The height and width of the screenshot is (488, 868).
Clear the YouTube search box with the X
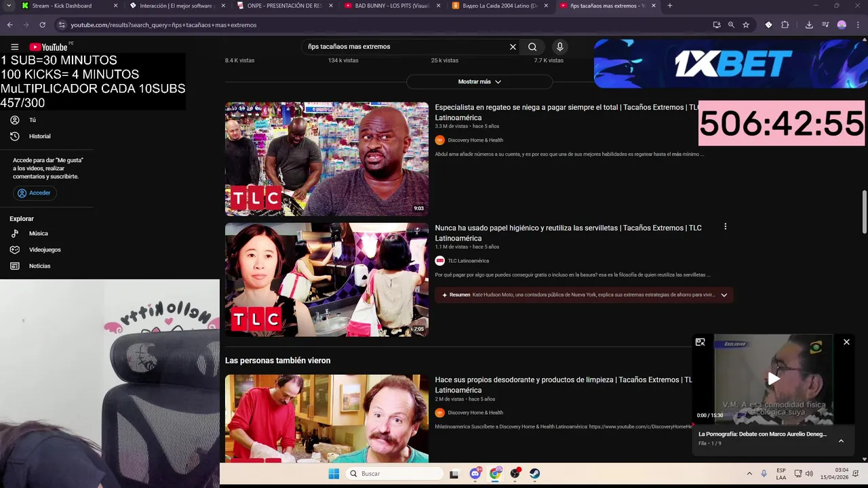click(x=513, y=47)
